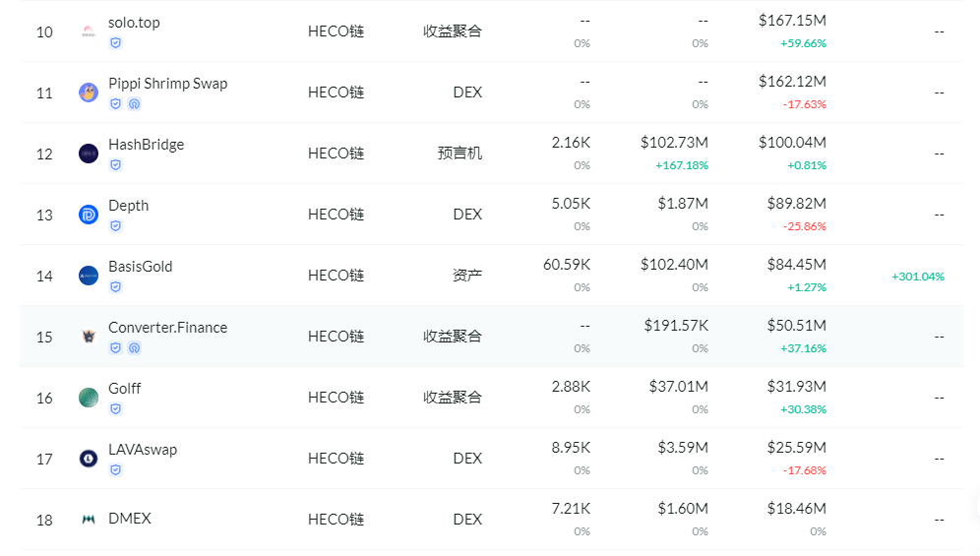Click the $162.12M value for Pippi Shrimp Swap
The height and width of the screenshot is (556, 980).
(x=792, y=82)
